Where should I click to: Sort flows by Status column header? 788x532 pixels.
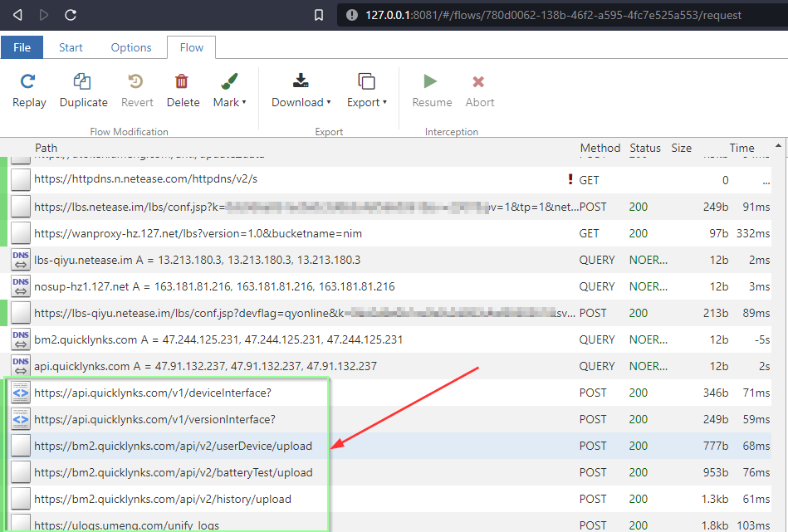pyautogui.click(x=645, y=149)
